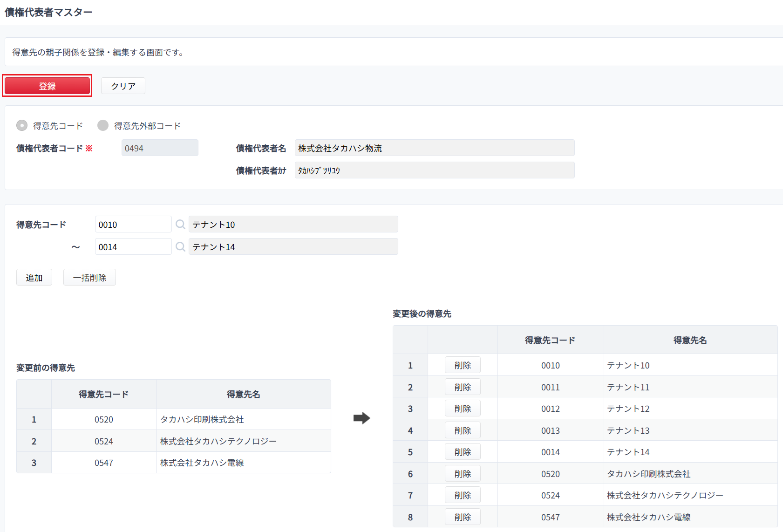This screenshot has height=532, width=783.
Task: Click the 債権代表者マスター page title
Action: pyautogui.click(x=48, y=12)
